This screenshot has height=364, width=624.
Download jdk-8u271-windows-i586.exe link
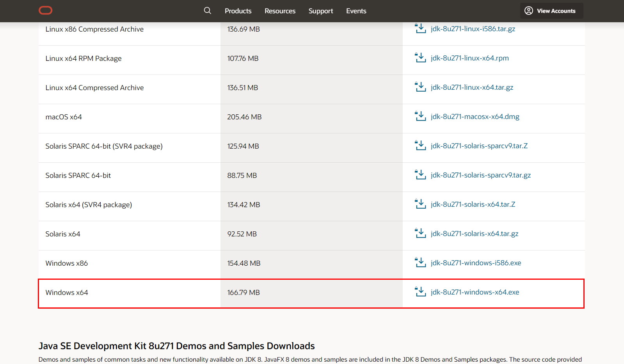(476, 263)
